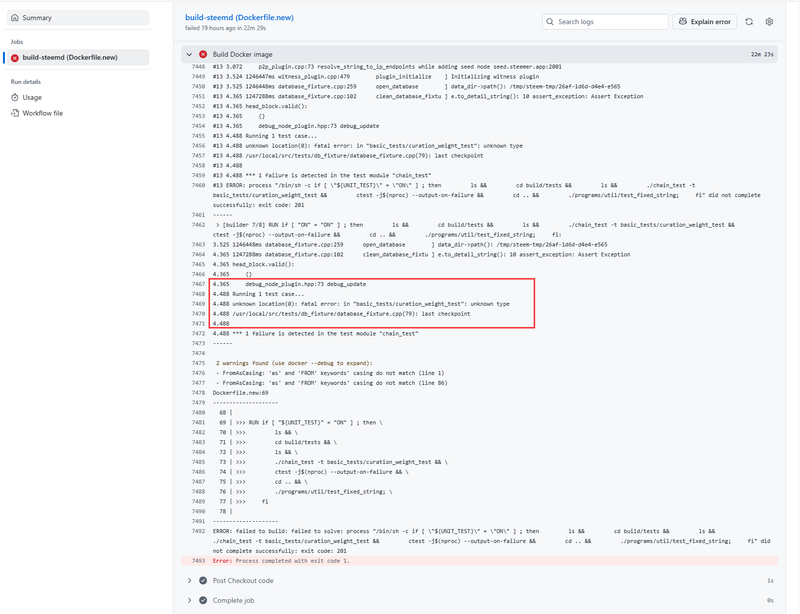
Task: Open the Workflow file entry
Action: click(x=42, y=113)
